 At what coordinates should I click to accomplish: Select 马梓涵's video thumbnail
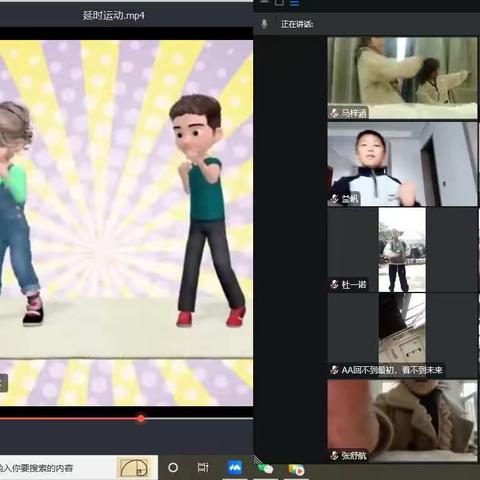click(x=402, y=78)
